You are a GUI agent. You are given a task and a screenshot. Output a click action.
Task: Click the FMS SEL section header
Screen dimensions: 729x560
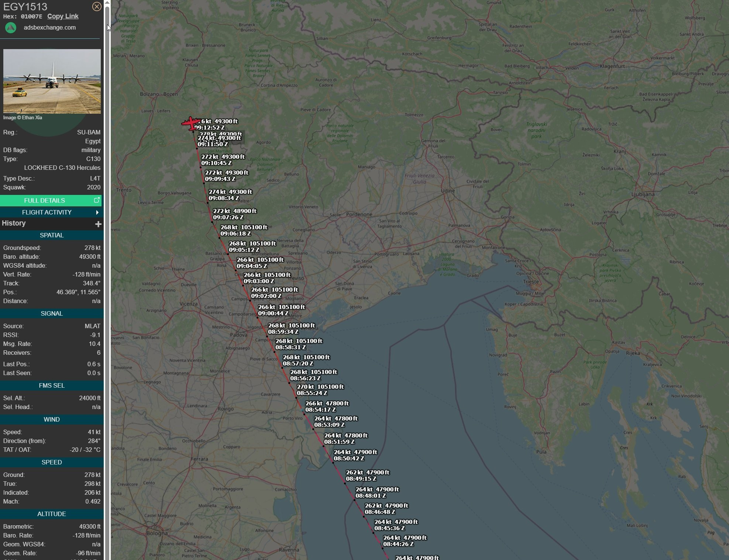click(x=52, y=385)
